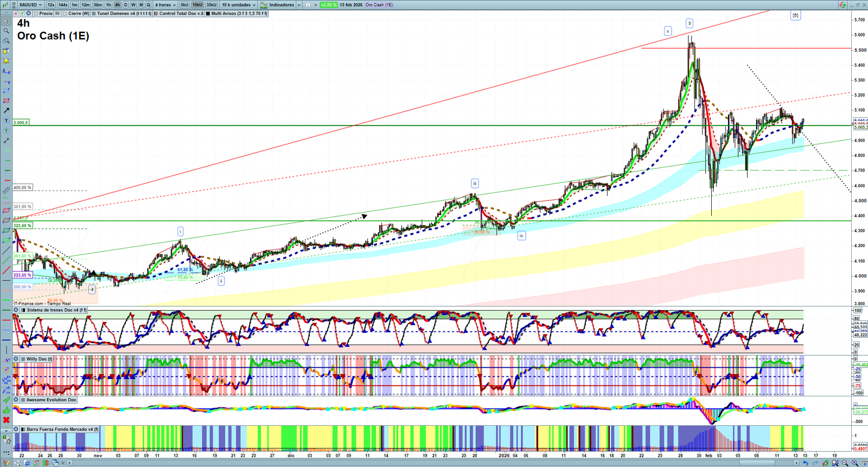The height and width of the screenshot is (467, 868).
Task: Set history to 5kU units
Action: (x=184, y=5)
